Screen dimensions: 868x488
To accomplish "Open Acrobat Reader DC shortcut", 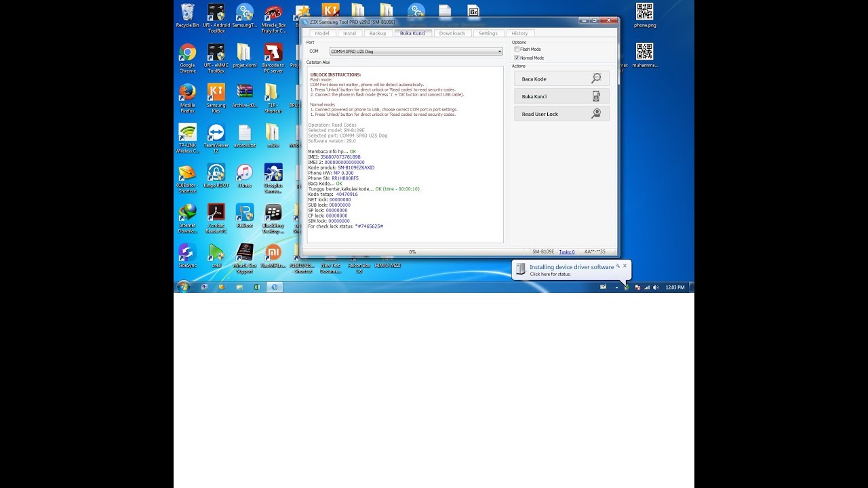I will point(216,218).
